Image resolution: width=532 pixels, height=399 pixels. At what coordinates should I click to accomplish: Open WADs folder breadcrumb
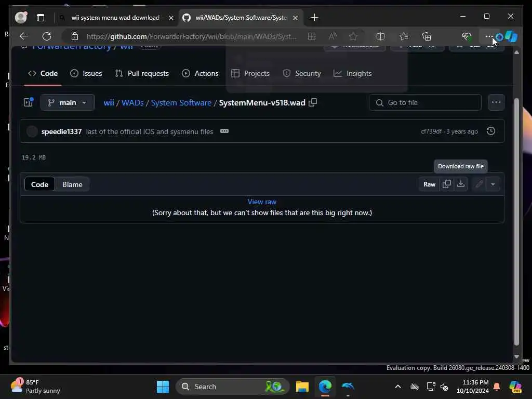coord(132,102)
